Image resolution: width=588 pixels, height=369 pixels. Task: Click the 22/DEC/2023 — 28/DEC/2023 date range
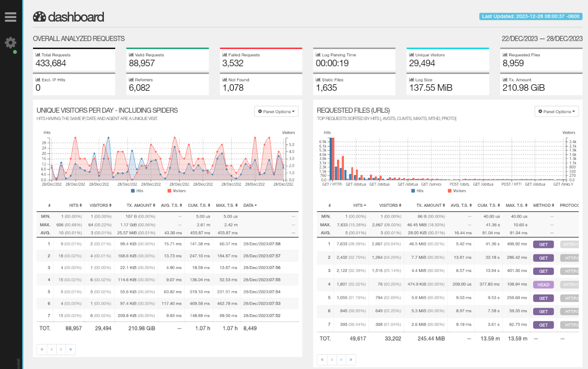pyautogui.click(x=542, y=38)
